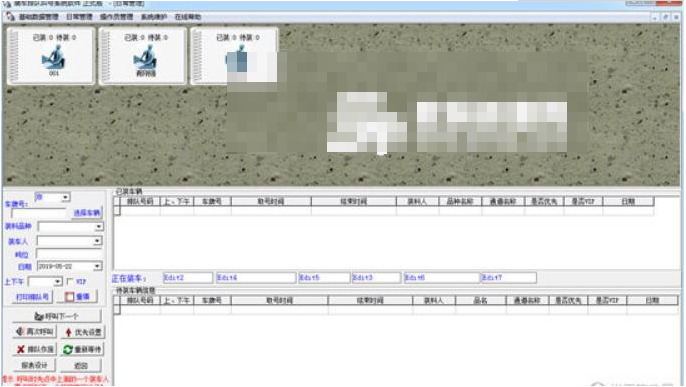Image resolution: width=686 pixels, height=387 pixels.
Task: Open the 在线帮助 menu
Action: 188,17
